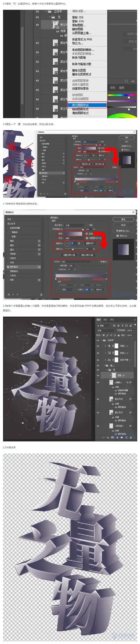Screen dimensions: 140x644
Task: Choose 转换为智能对象 in the context menu
Action: coord(81,64)
